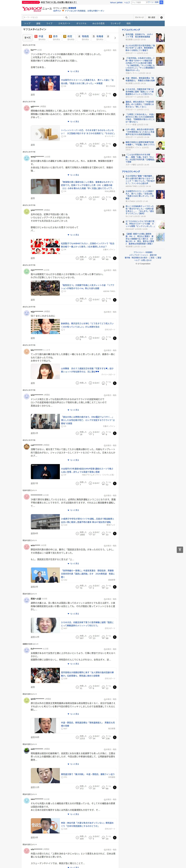Open 速報 navigation tab
The width and height of the screenshot is (186, 868).
(x=38, y=24)
